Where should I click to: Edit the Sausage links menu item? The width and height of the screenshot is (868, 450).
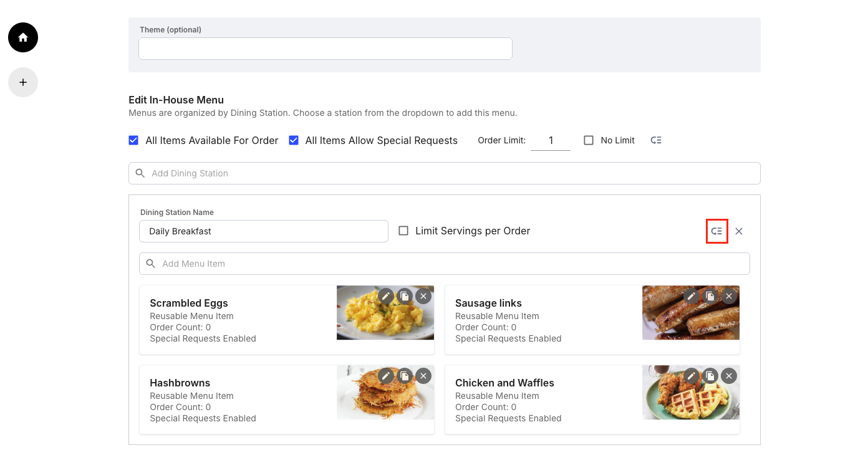[692, 296]
